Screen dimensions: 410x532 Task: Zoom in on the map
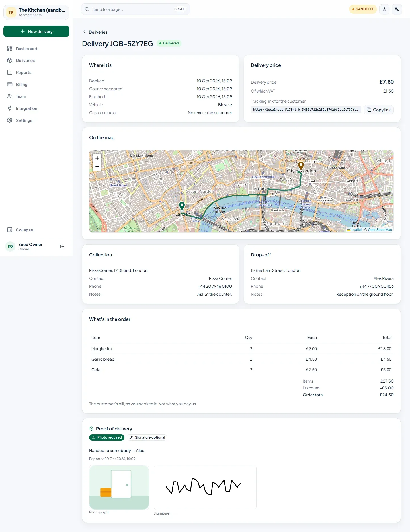tap(97, 158)
